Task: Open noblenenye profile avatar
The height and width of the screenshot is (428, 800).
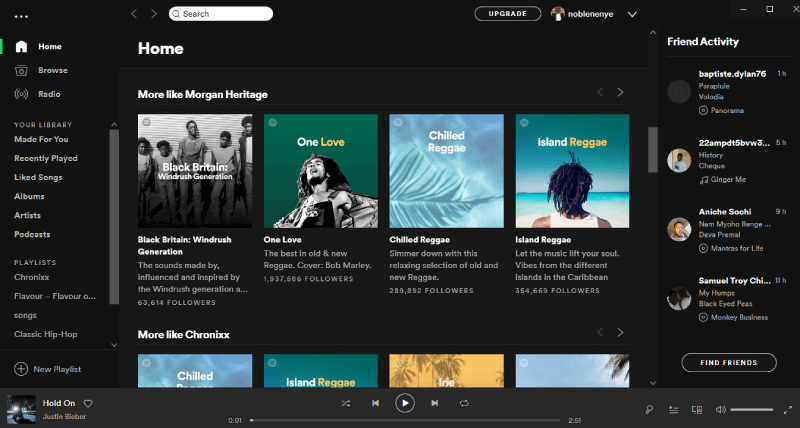Action: point(558,14)
